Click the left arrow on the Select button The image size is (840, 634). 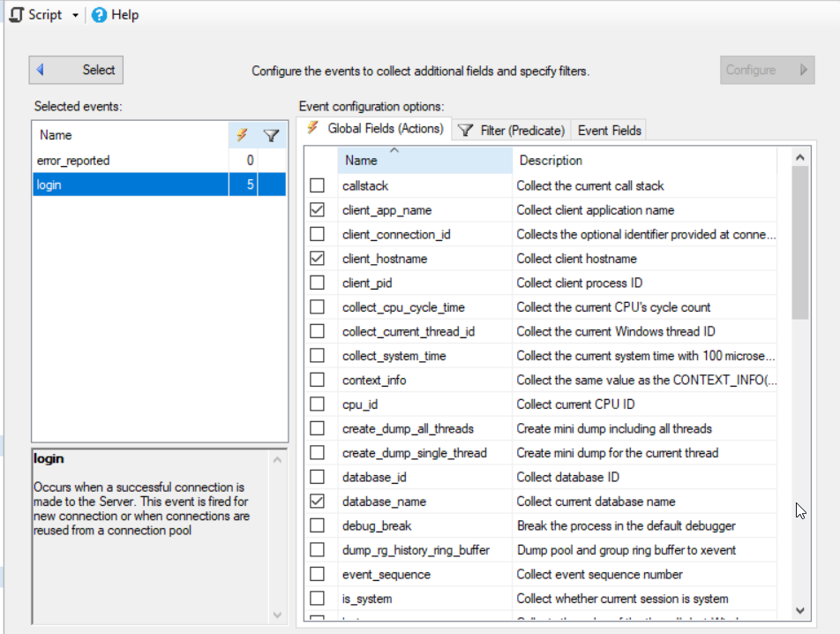[41, 70]
